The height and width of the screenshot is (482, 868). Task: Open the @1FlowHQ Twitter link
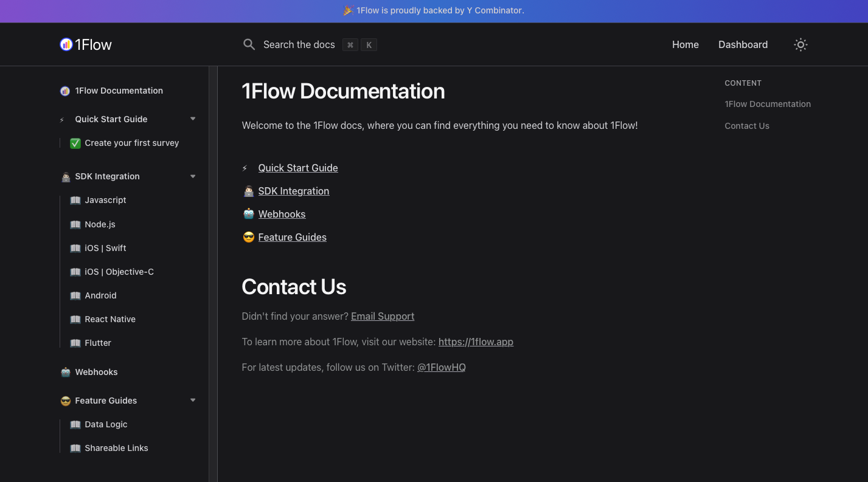[x=442, y=367]
